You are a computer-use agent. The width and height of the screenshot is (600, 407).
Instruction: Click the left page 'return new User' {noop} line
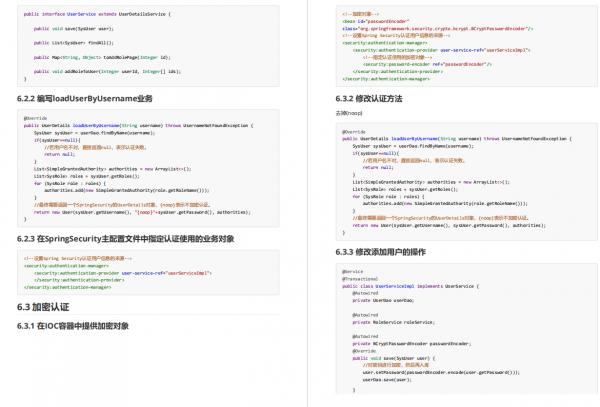click(140, 212)
